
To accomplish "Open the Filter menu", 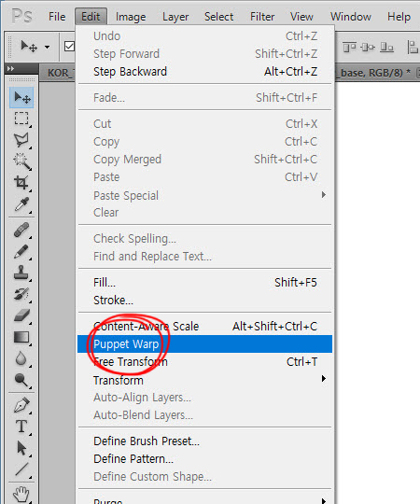I will click(x=262, y=17).
